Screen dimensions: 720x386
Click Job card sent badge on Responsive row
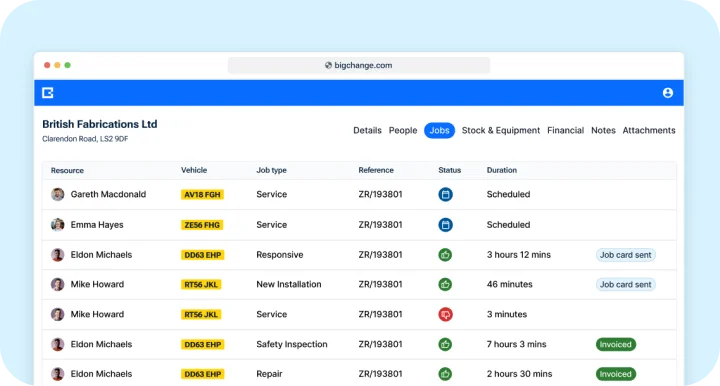[x=625, y=255]
